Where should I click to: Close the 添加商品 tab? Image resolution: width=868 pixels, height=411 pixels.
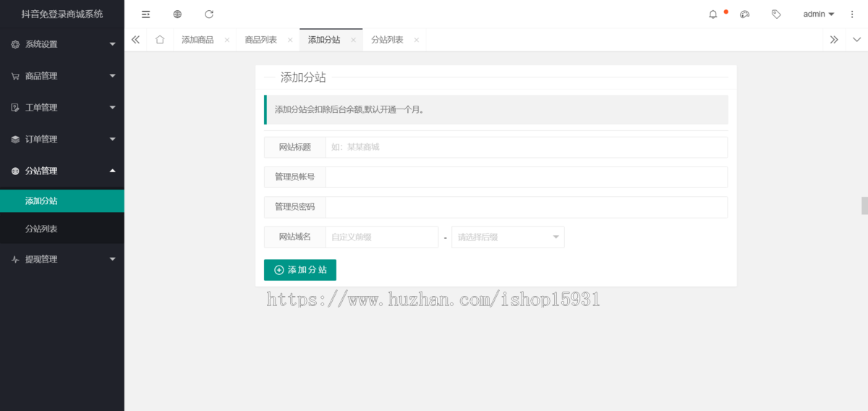coord(226,41)
